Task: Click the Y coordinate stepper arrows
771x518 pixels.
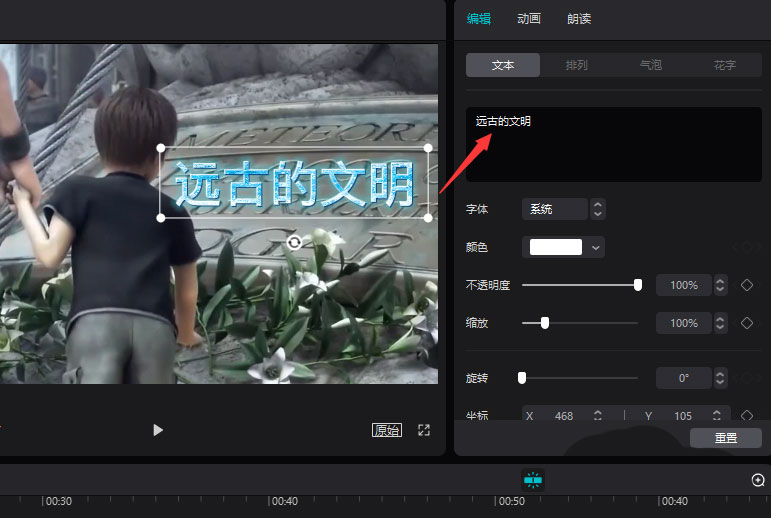Action: point(717,416)
